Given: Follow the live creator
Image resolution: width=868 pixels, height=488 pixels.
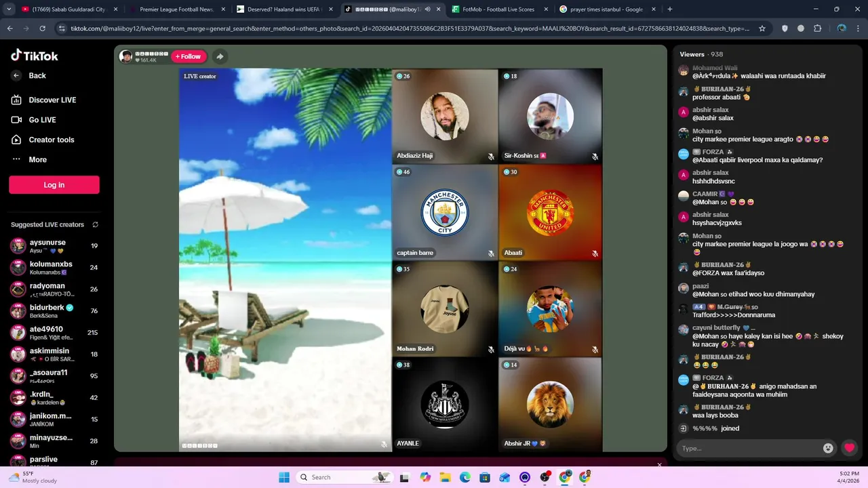Looking at the screenshot, I should pyautogui.click(x=189, y=56).
